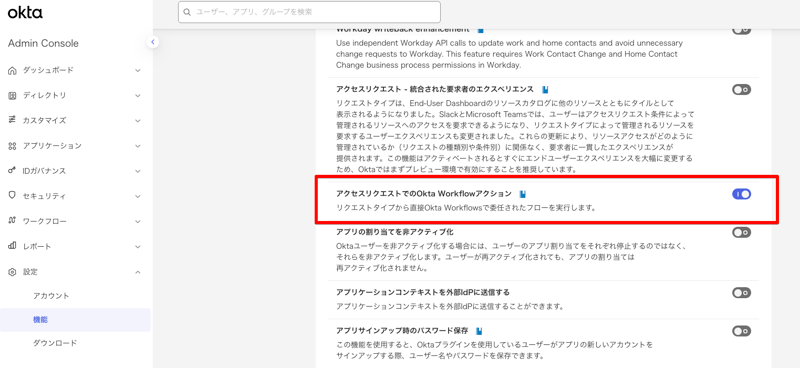Expand アプリケーション menu chevron
The image size is (800, 368).
click(138, 146)
